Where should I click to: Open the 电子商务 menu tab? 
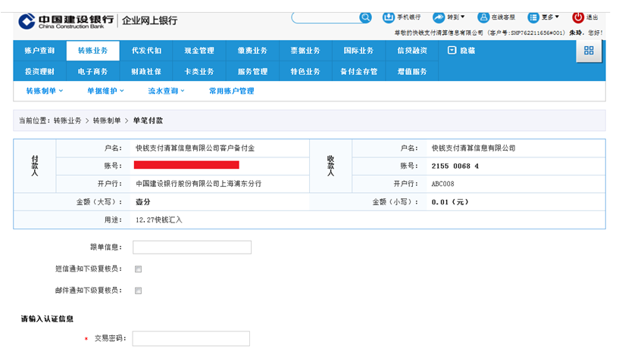pos(93,71)
